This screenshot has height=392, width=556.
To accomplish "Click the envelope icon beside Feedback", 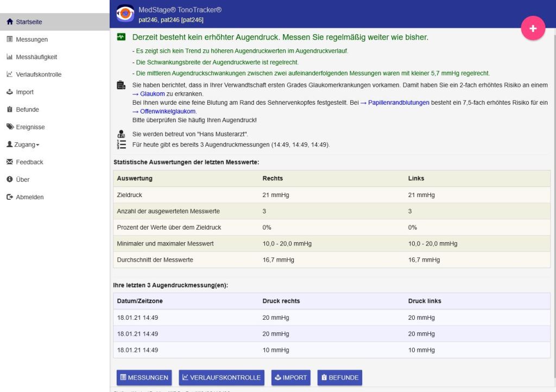I will (x=9, y=162).
